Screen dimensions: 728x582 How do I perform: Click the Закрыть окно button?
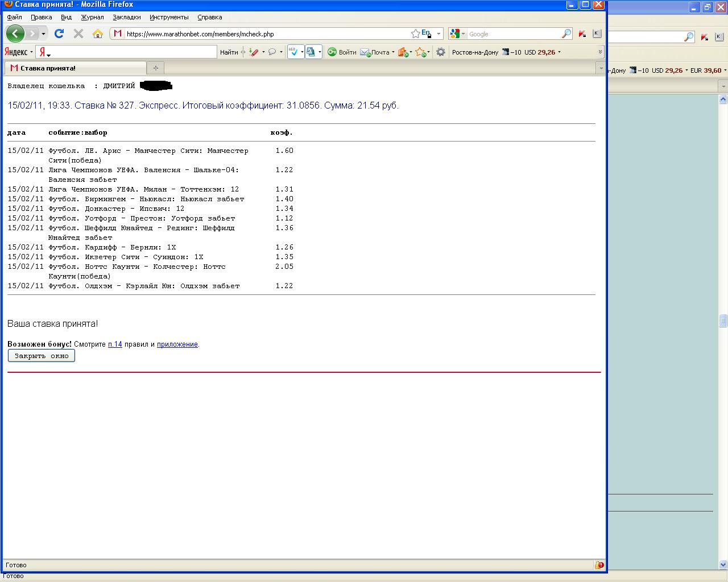(x=42, y=356)
